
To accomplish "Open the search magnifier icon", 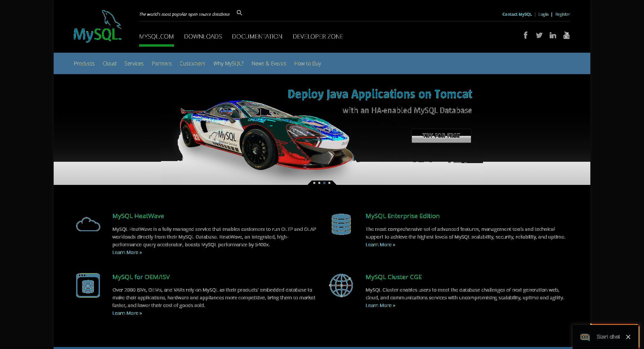I will pos(239,13).
